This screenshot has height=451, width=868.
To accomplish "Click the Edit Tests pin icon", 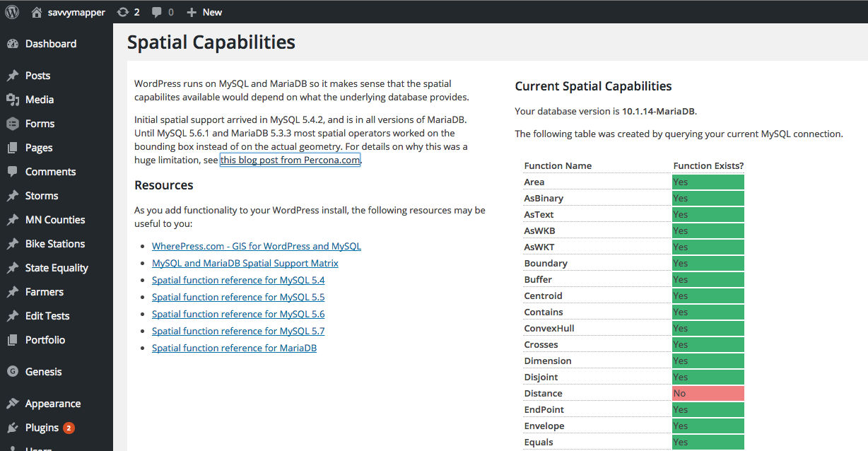I will pyautogui.click(x=13, y=316).
